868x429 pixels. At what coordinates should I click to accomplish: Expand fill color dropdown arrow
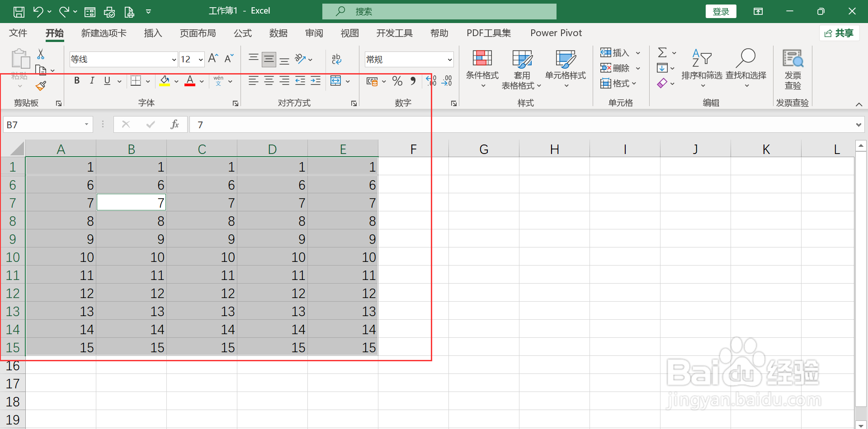[176, 81]
